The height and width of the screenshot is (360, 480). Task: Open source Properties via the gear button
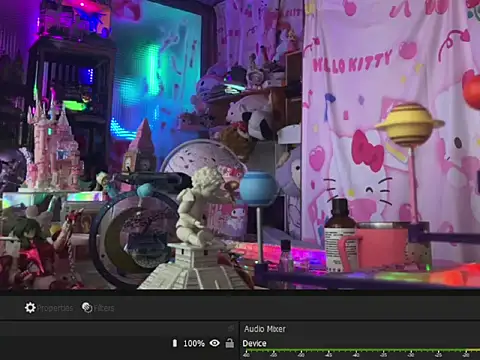pos(49,308)
